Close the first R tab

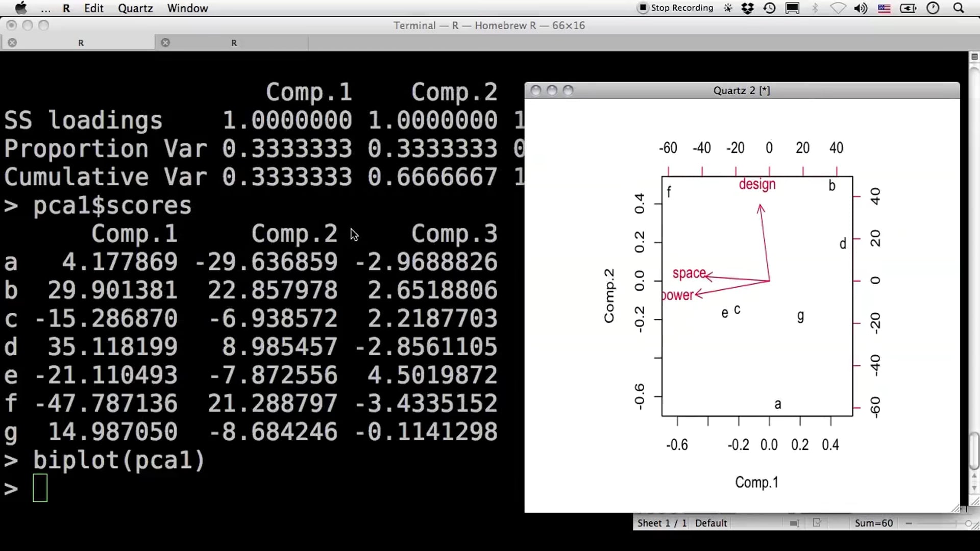pyautogui.click(x=12, y=43)
